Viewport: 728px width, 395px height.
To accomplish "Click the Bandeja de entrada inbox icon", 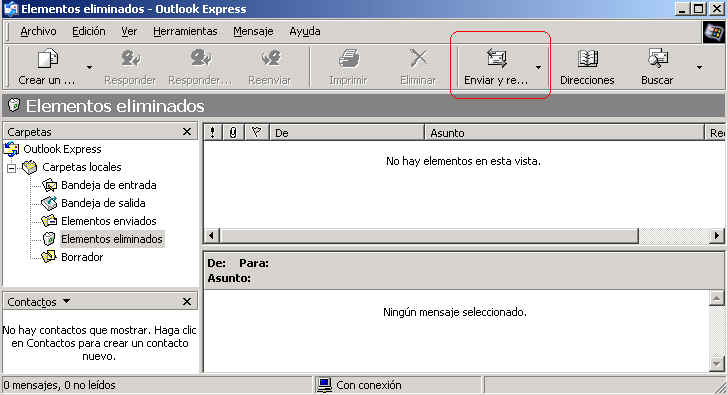I will (49, 185).
